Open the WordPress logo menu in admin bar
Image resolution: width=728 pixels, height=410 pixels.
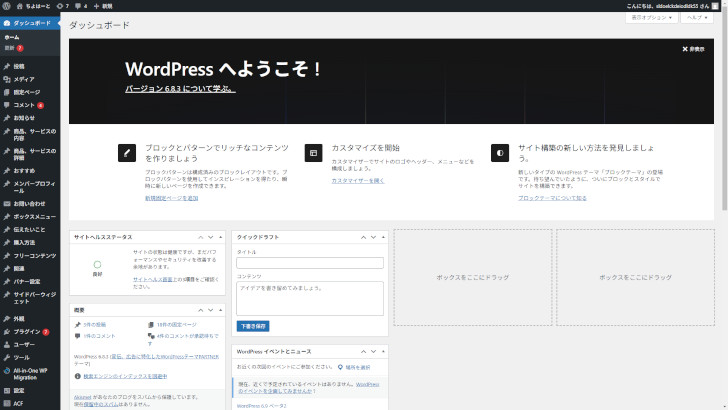tap(6, 6)
